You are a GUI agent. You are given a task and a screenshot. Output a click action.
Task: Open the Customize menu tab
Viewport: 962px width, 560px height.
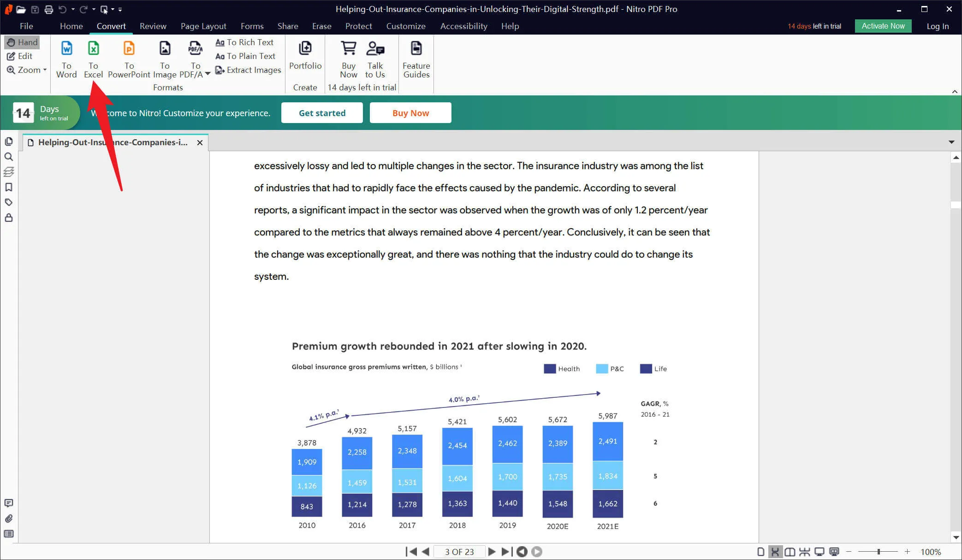[405, 25]
